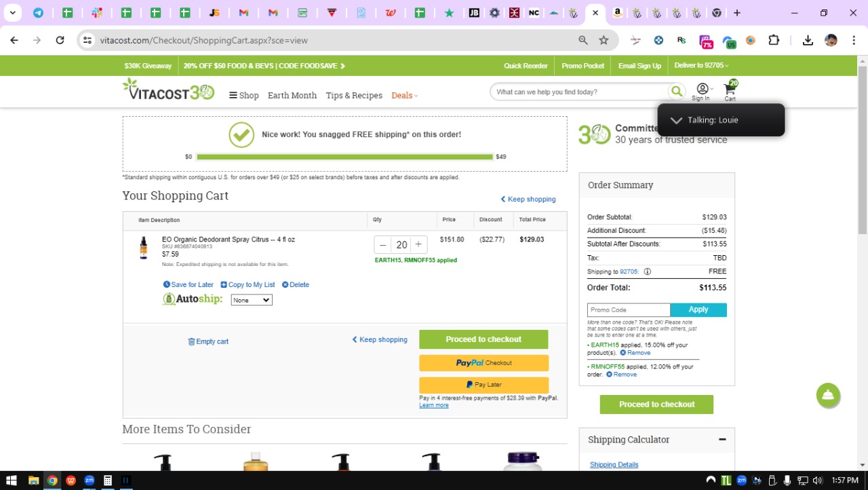Viewport: 868px width, 490px height.
Task: Open the Chrome downloads panel
Action: [808, 40]
